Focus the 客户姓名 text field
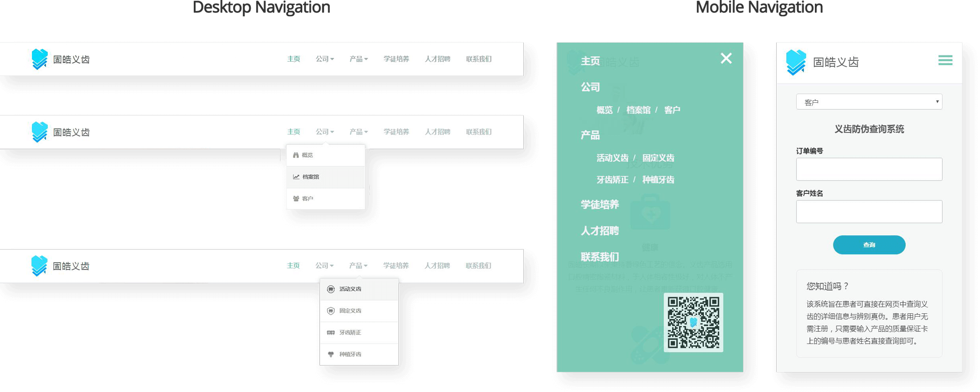Image resolution: width=980 pixels, height=392 pixels. click(x=869, y=211)
